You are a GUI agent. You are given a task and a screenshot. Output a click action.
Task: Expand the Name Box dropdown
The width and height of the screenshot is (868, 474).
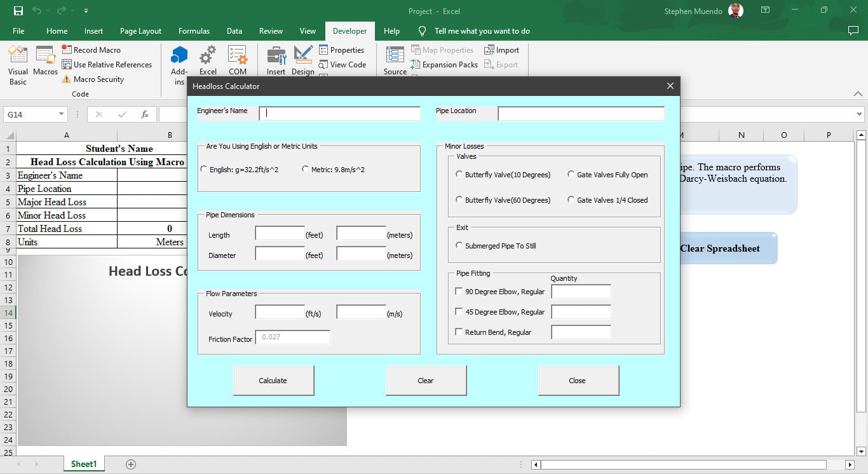(x=62, y=114)
